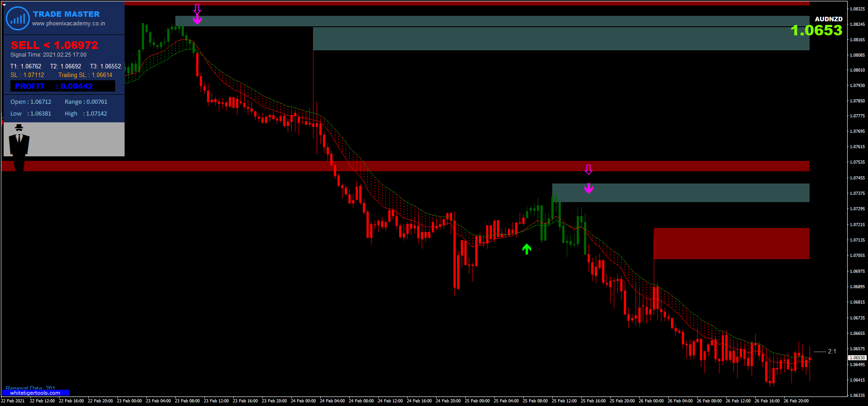
Task: Select the dark red rectangle zone near 26 Feb
Action: [732, 244]
